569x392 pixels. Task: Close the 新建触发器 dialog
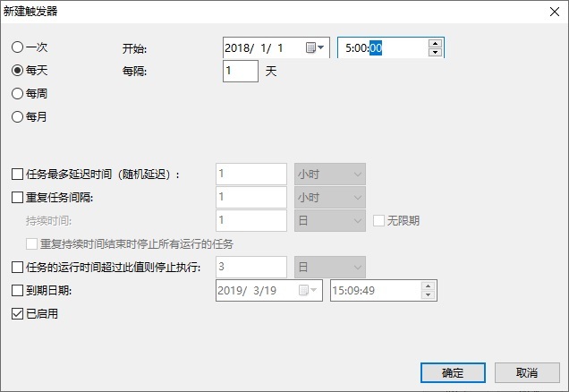click(x=554, y=12)
